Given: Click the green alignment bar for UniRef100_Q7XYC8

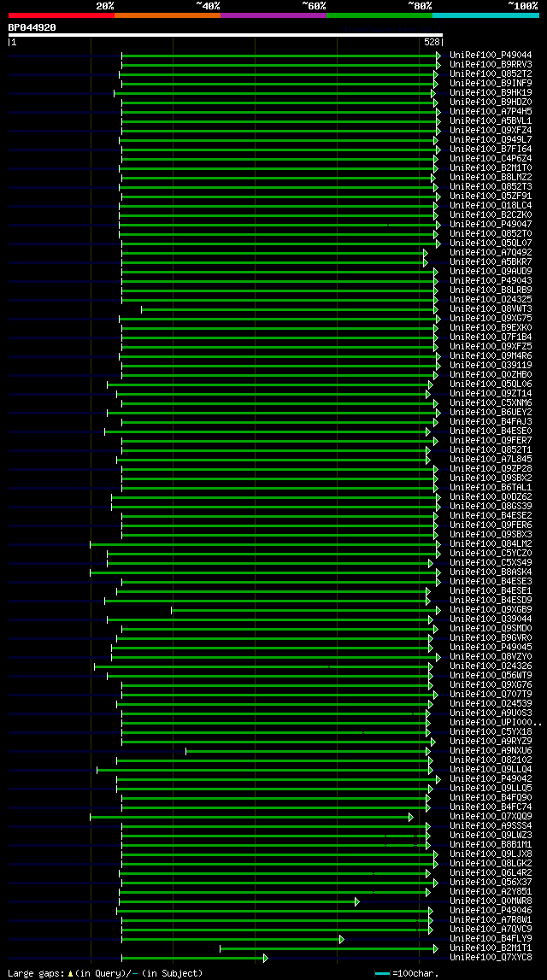Looking at the screenshot, I should pyautogui.click(x=194, y=958).
